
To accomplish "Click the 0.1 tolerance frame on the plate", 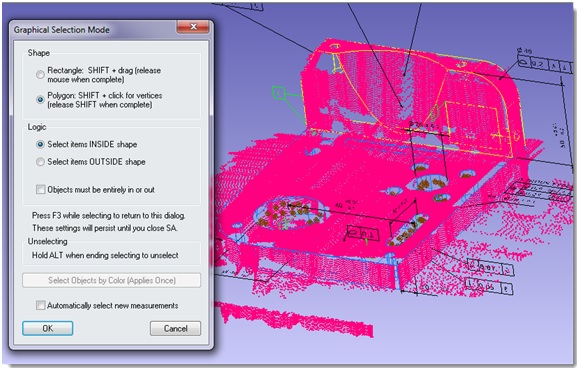I will pos(363,234).
